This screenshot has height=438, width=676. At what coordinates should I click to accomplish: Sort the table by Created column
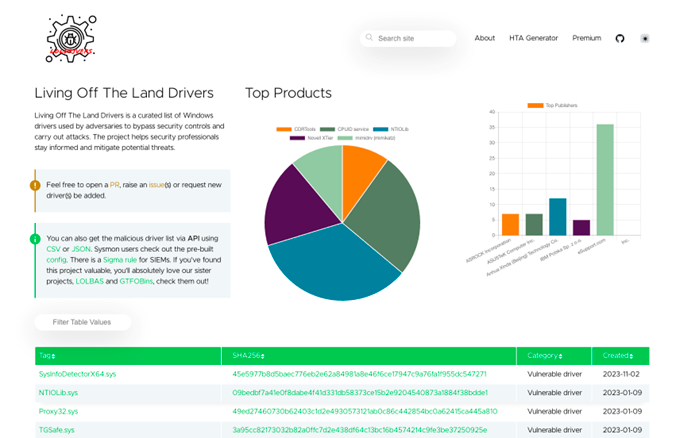[618, 356]
